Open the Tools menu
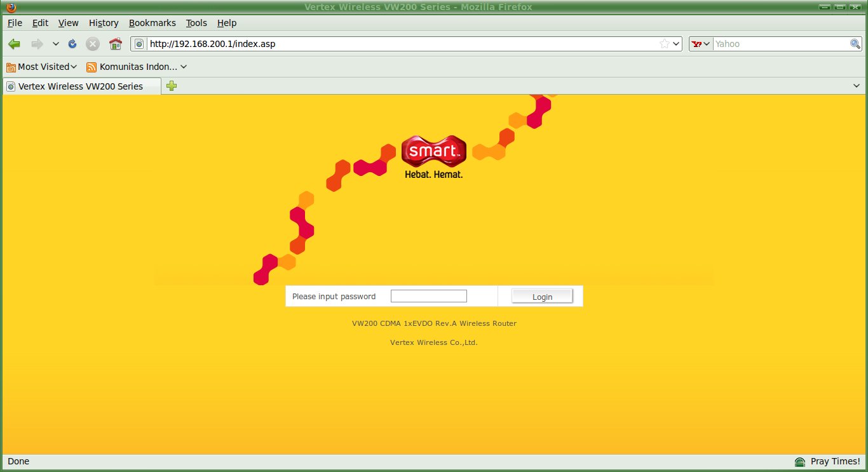 (x=196, y=23)
